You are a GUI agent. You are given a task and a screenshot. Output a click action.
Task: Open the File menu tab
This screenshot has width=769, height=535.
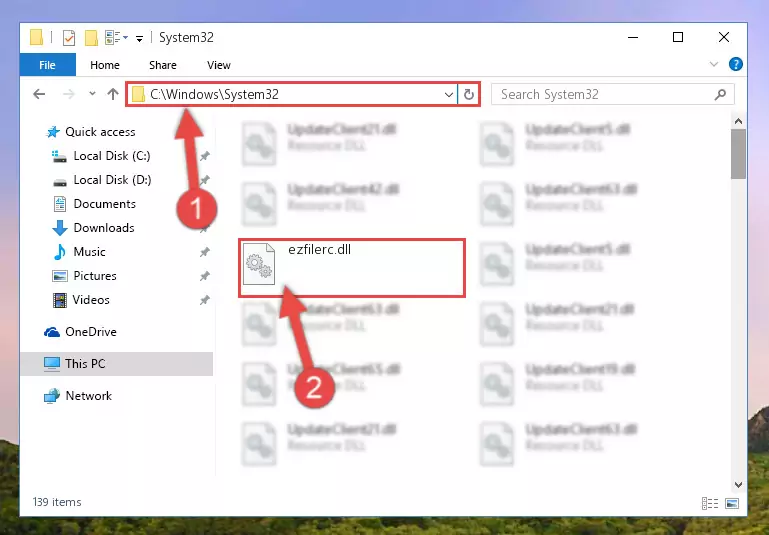pyautogui.click(x=48, y=65)
